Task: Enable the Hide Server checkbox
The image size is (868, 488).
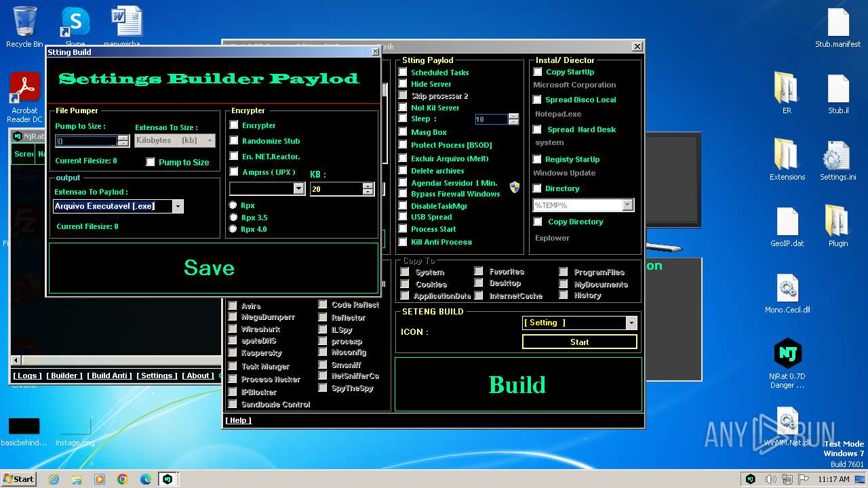Action: [x=403, y=84]
